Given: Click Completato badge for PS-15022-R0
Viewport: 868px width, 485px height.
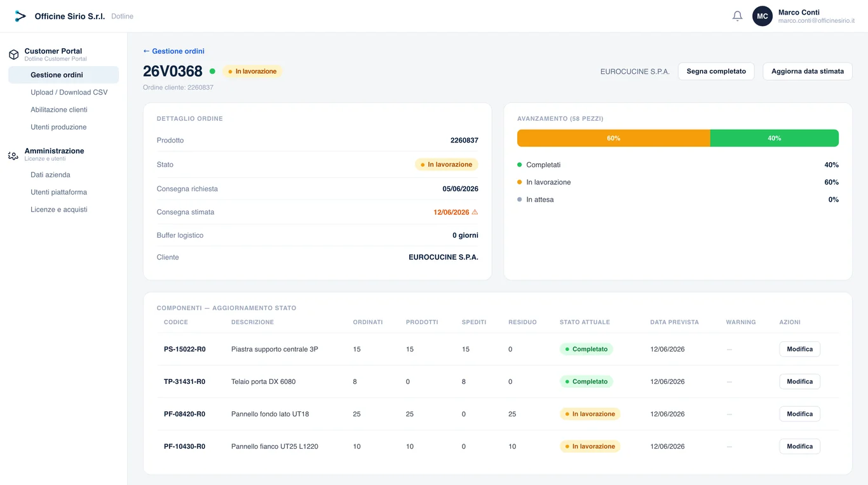Looking at the screenshot, I should (x=586, y=349).
